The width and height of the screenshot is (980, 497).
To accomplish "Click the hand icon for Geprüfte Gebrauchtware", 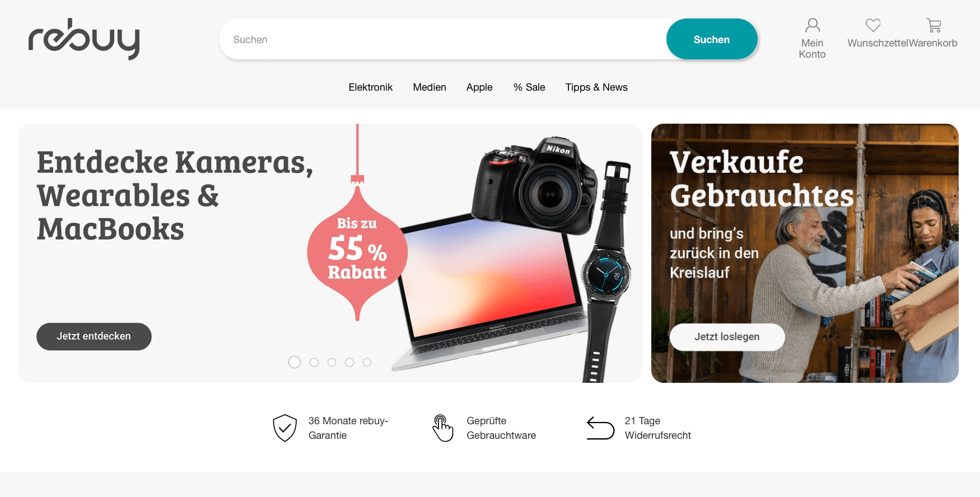I will click(x=442, y=428).
